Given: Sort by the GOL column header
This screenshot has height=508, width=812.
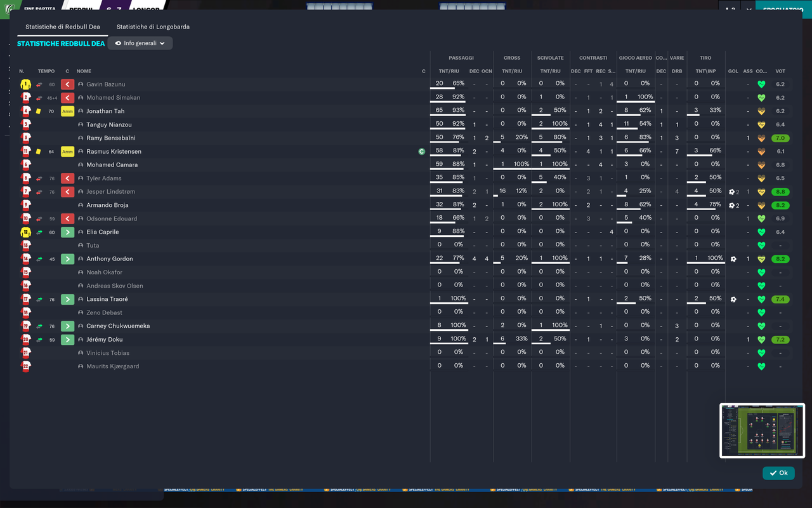Looking at the screenshot, I should (733, 71).
